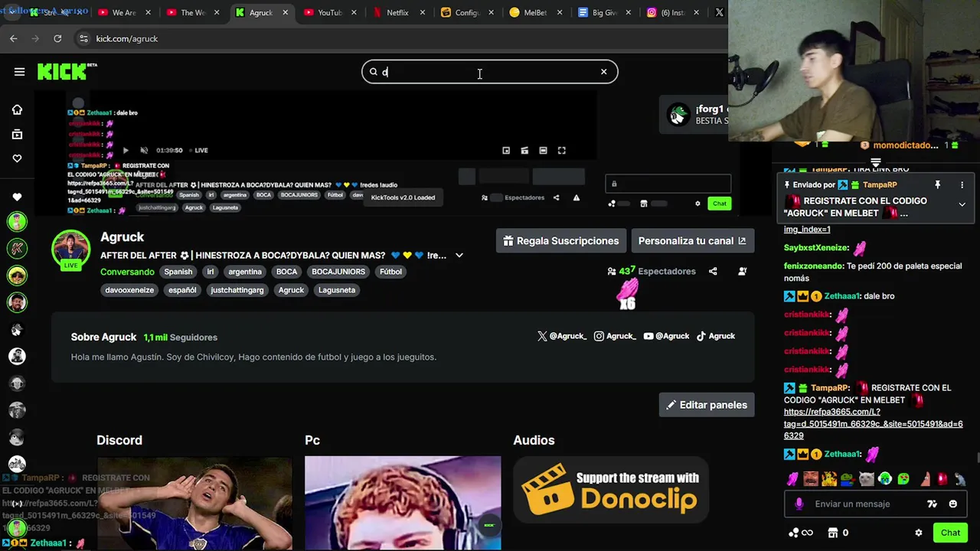Play the embedded stream preview

tap(126, 151)
